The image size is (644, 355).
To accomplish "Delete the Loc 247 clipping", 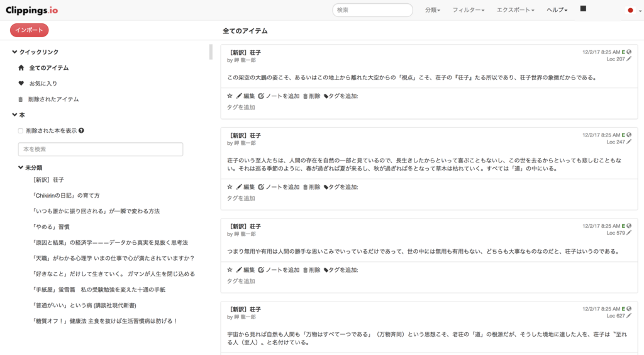I will click(x=312, y=187).
